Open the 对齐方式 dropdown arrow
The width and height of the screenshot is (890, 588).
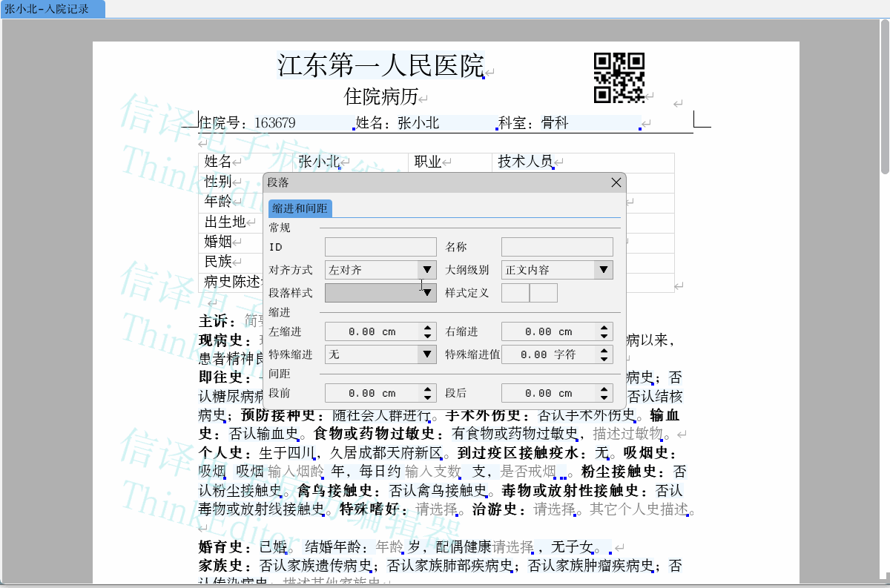(426, 270)
